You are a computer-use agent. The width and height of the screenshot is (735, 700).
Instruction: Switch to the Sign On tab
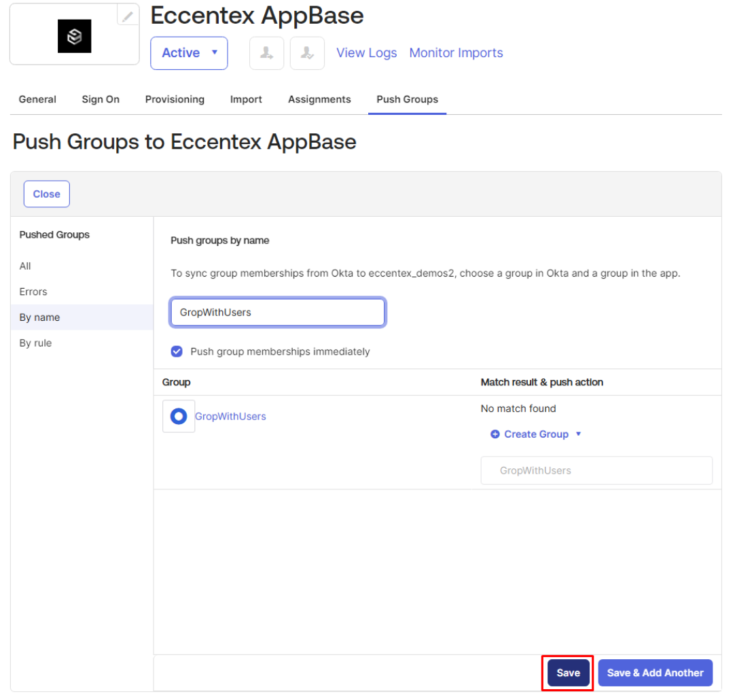coord(101,99)
